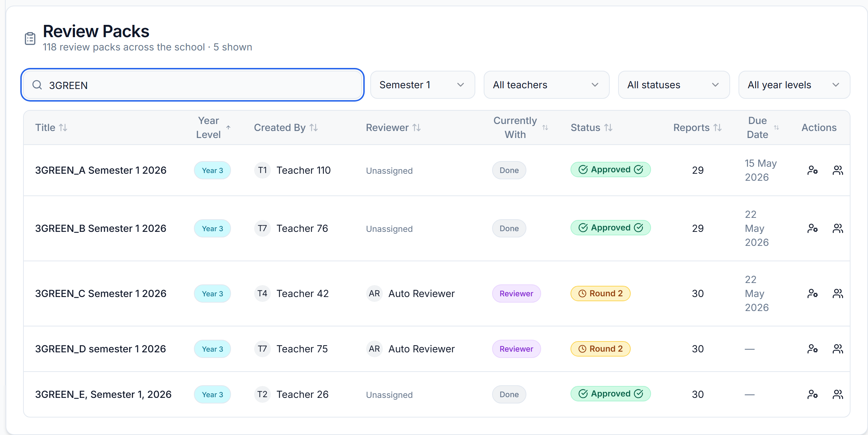
Task: Click Auto Reviewer in 3GREEN_C row
Action: tap(421, 294)
